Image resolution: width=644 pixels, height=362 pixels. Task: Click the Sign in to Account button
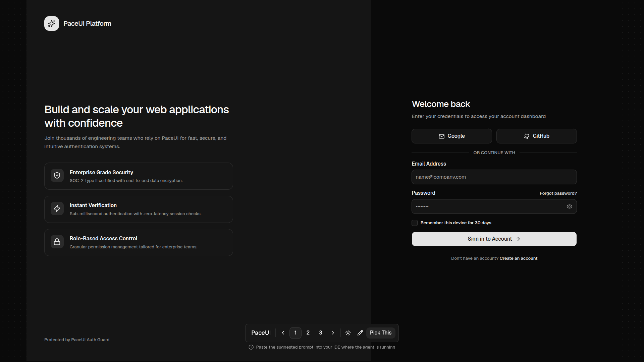[x=494, y=239]
